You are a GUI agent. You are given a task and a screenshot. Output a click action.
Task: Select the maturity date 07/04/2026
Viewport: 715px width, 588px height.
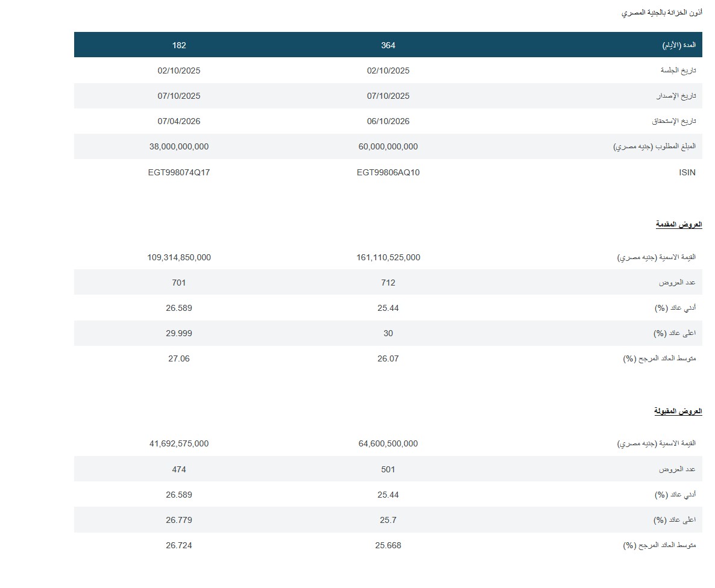tap(179, 121)
